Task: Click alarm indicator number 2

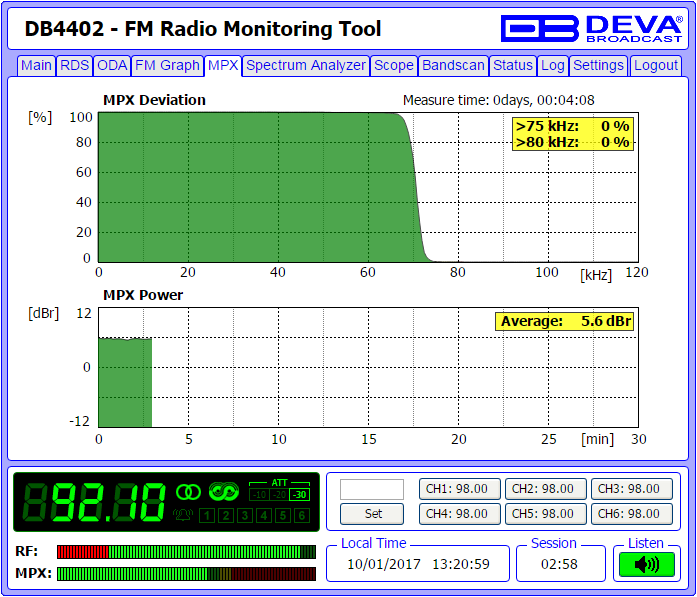Action: [x=226, y=516]
